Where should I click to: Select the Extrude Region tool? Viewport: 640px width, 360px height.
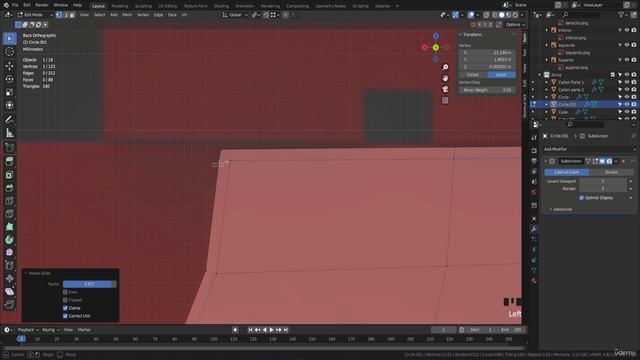[9, 161]
